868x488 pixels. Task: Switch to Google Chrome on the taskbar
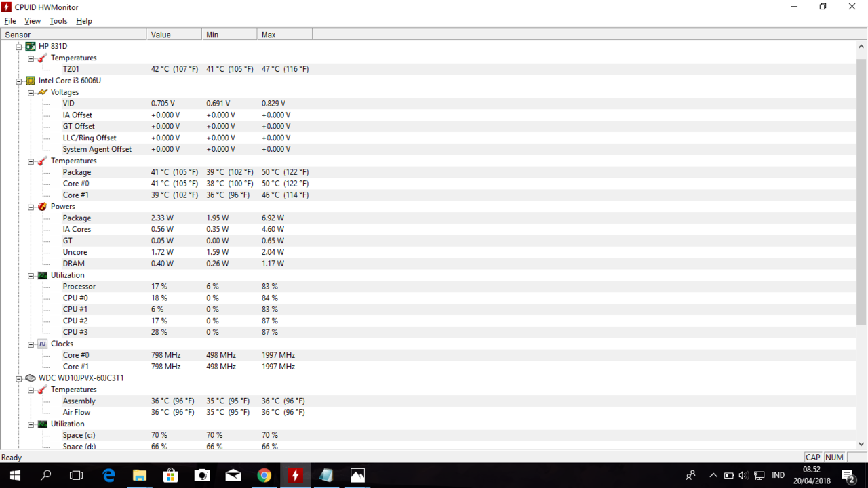264,476
